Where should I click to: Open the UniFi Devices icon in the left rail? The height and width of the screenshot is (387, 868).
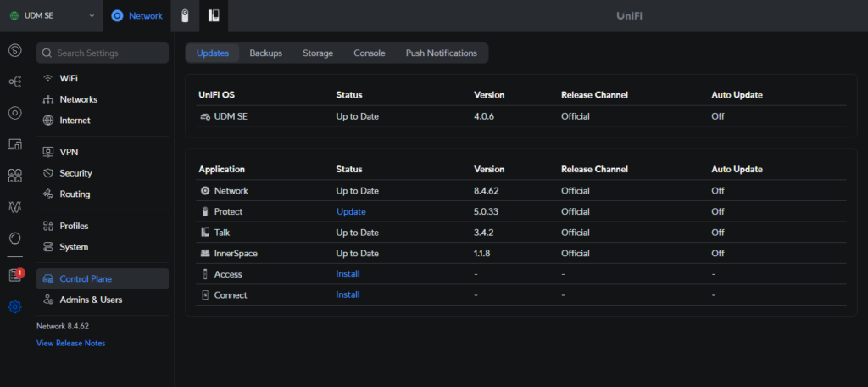pyautogui.click(x=15, y=113)
